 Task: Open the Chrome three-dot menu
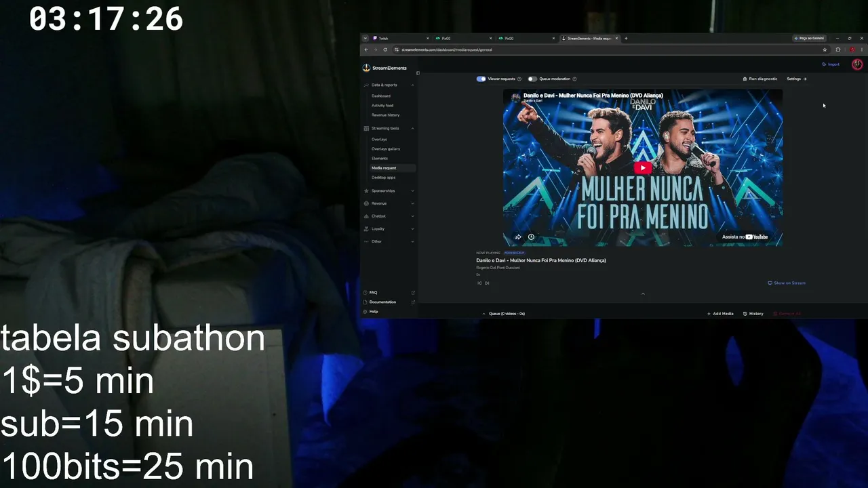tap(862, 49)
